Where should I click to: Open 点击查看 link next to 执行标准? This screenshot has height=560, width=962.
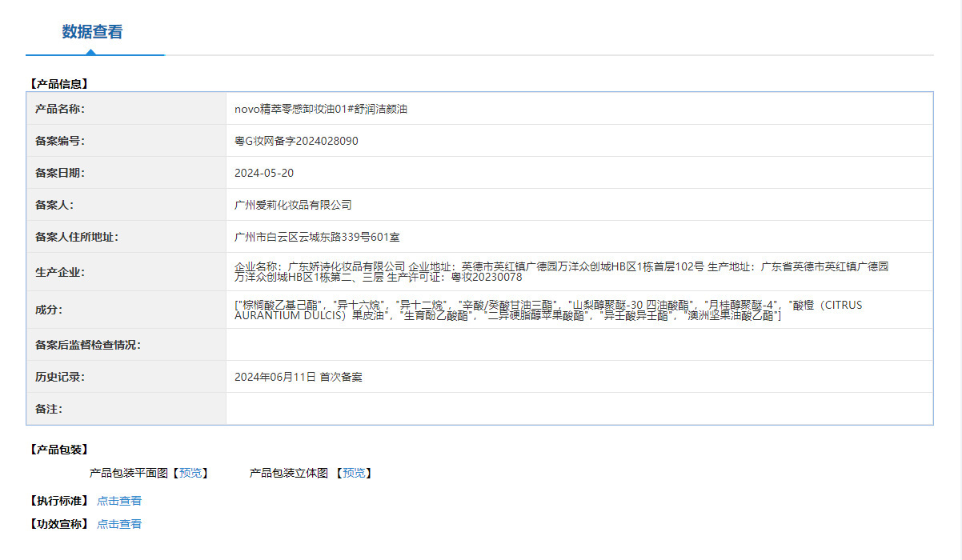pyautogui.click(x=119, y=501)
